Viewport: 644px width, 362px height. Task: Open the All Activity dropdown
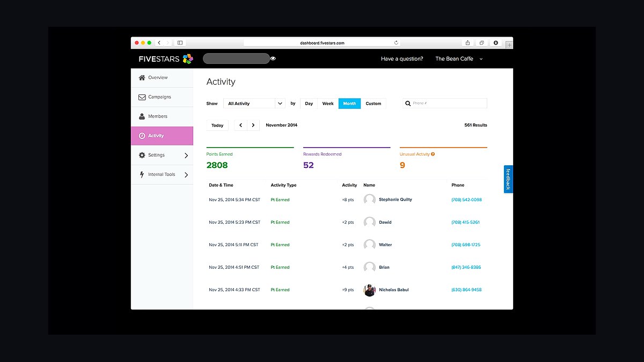(x=254, y=104)
